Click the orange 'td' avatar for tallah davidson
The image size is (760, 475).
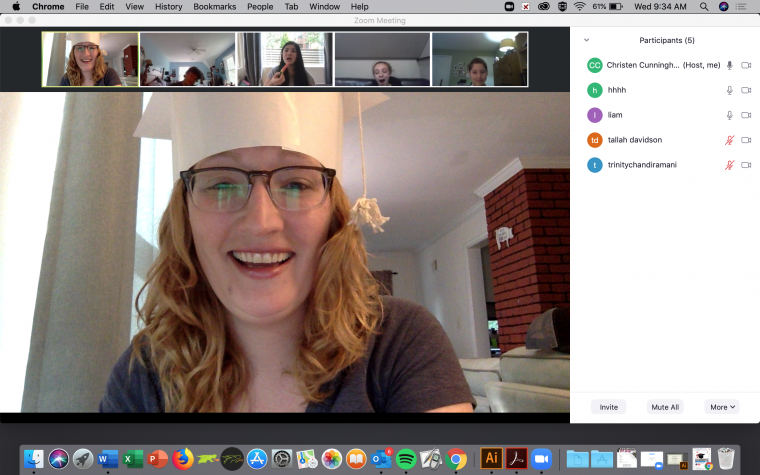pos(595,140)
